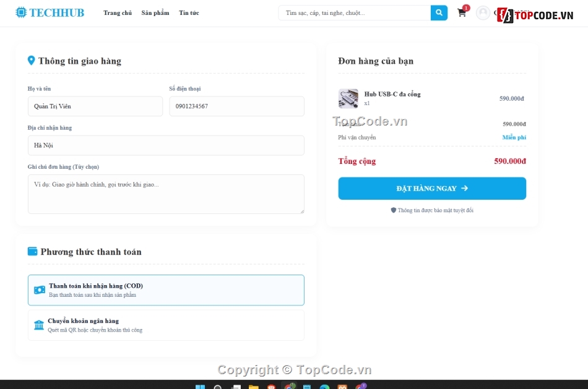Click Hub USB-C đa cổng product name
This screenshot has height=389, width=588.
click(392, 94)
